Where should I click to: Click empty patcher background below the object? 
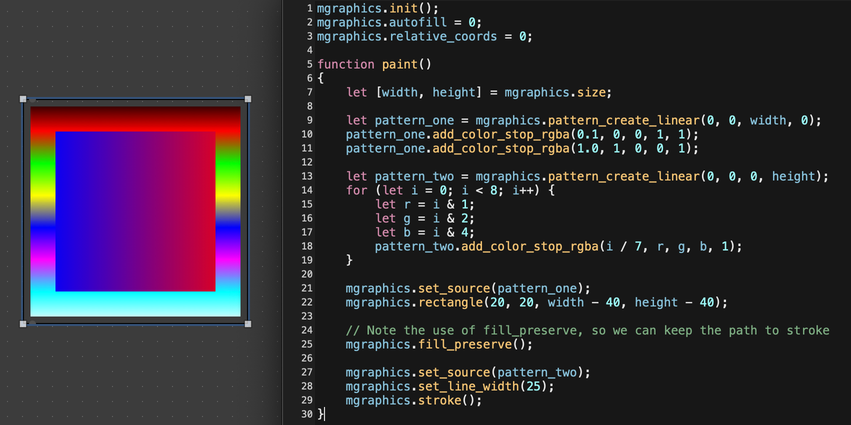(135, 375)
